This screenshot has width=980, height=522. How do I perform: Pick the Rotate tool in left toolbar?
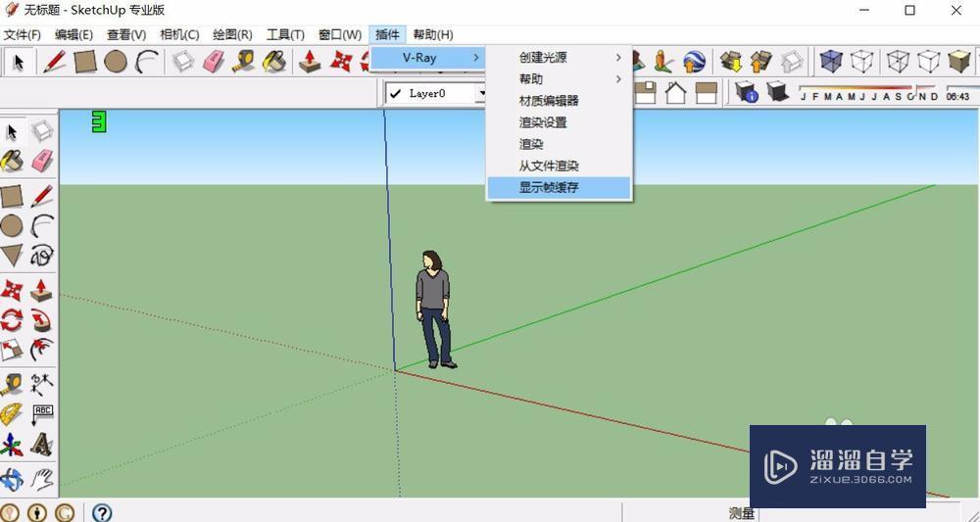(x=12, y=321)
